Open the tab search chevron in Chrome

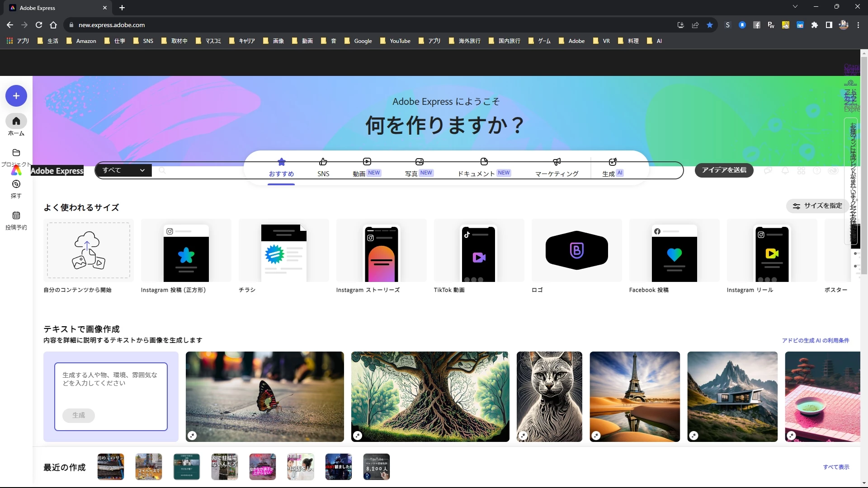coord(795,7)
